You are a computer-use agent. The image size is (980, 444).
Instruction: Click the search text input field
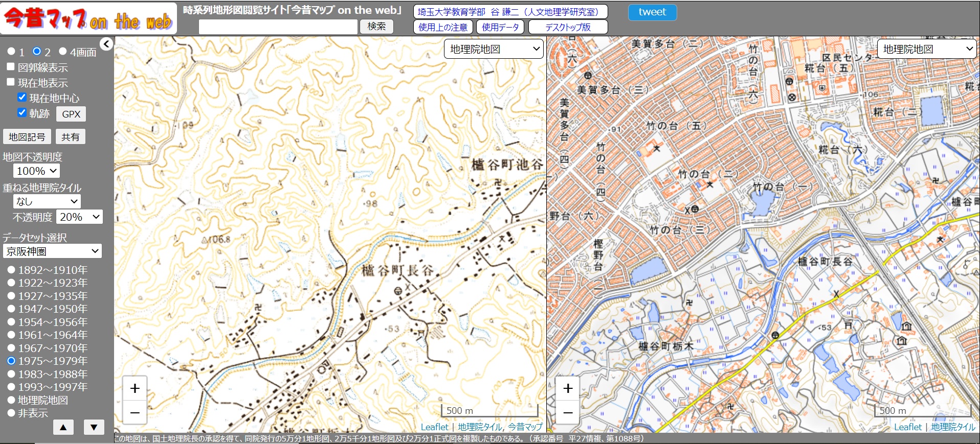[278, 27]
